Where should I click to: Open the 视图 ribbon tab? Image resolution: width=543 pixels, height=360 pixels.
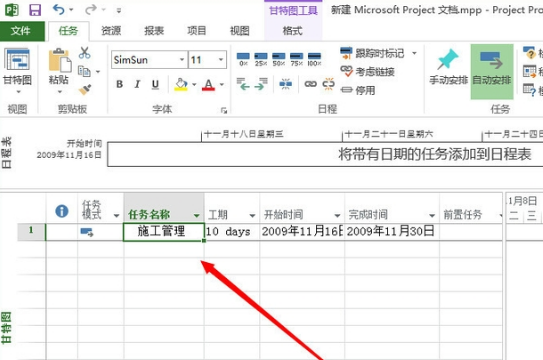pyautogui.click(x=240, y=31)
